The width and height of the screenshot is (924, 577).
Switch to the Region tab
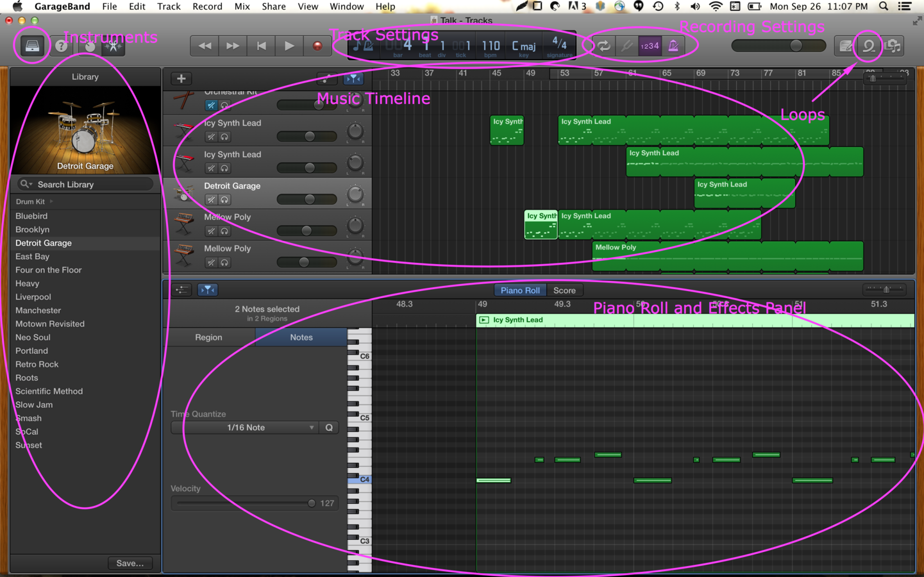(x=208, y=337)
